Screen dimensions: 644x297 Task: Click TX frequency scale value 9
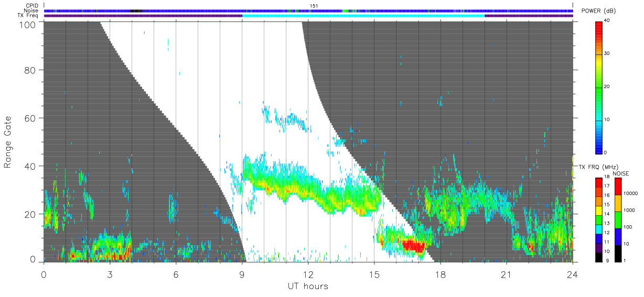click(607, 261)
